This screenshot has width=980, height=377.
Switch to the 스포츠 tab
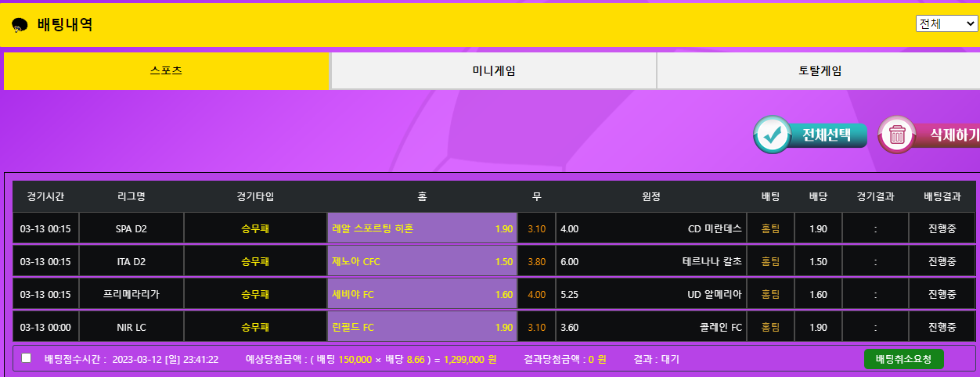pyautogui.click(x=166, y=71)
